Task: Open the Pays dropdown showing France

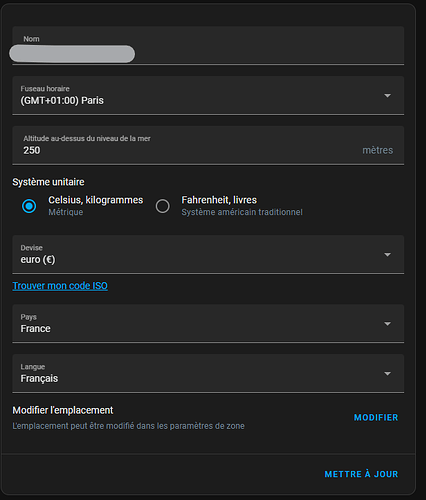Action: point(208,323)
